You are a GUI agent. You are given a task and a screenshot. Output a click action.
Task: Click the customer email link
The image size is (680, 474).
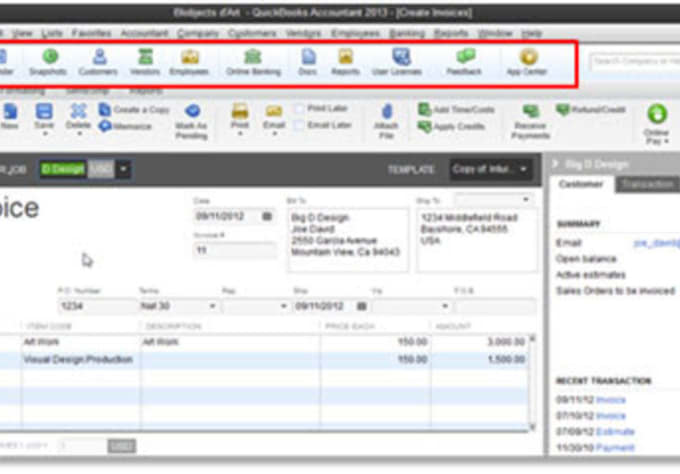pos(657,243)
